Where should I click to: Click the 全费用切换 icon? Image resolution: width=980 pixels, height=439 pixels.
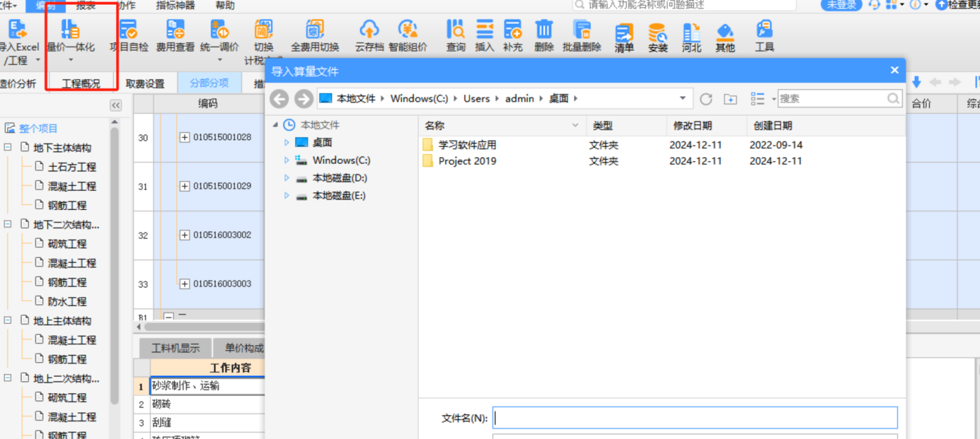[x=315, y=29]
